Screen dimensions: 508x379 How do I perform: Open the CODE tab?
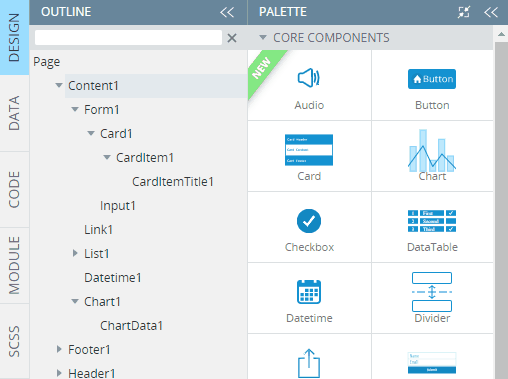14,189
